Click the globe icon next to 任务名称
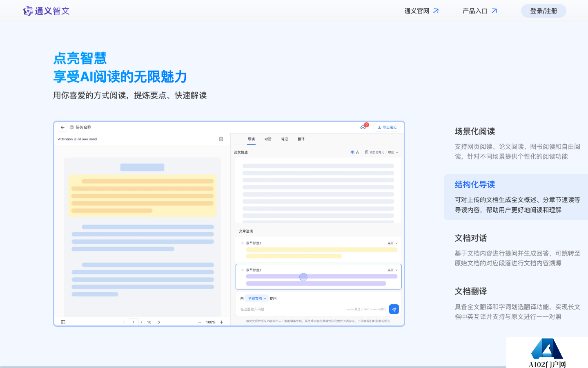Viewport: 588px width, 368px height. click(72, 127)
